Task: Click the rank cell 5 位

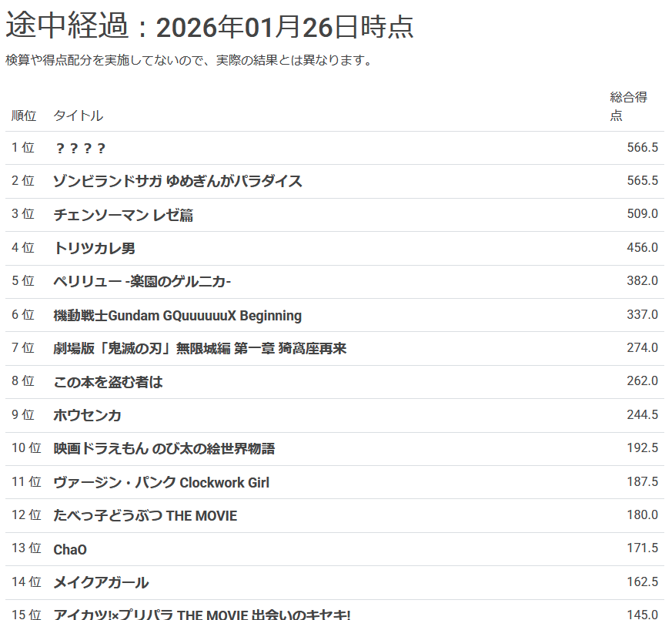Action: (x=23, y=280)
